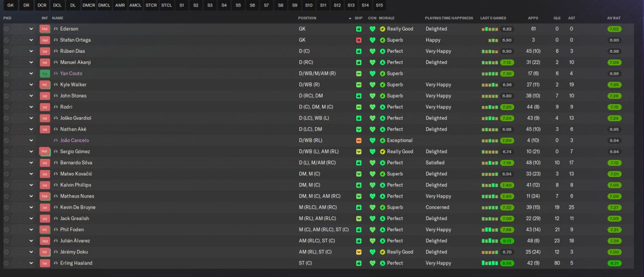This screenshot has height=277, width=644.
Task: Click the condition heart icon for Kevin De Bruyne
Action: click(372, 208)
